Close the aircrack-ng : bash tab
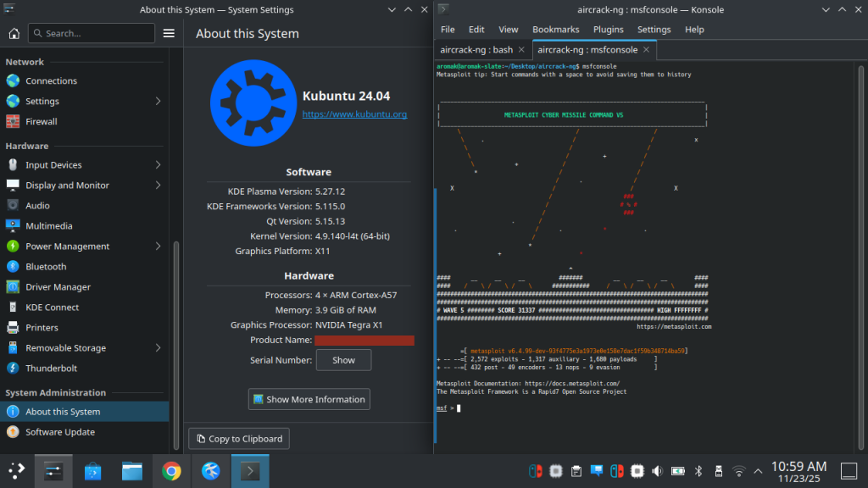The height and width of the screenshot is (488, 868). (x=521, y=50)
